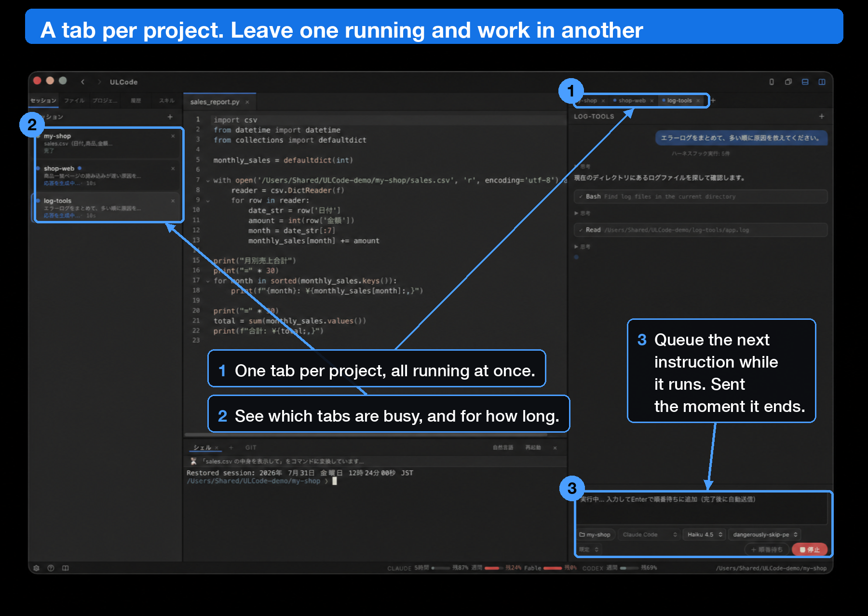Add a new chat tab with the plus
The height and width of the screenshot is (616, 868).
click(x=713, y=100)
